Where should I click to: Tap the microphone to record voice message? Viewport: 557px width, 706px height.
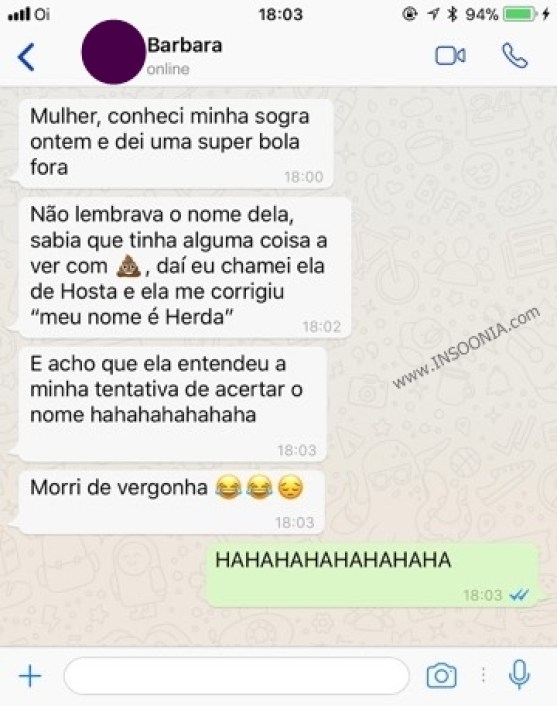[519, 674]
